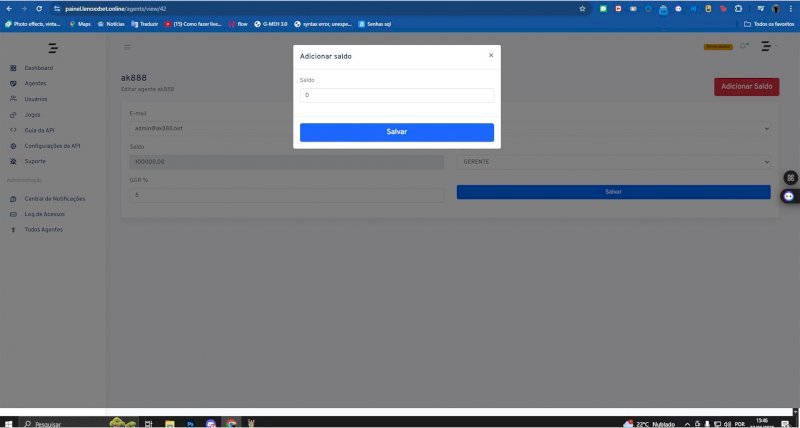
Task: Click the Configurações da API gear icon
Action: [x=13, y=146]
